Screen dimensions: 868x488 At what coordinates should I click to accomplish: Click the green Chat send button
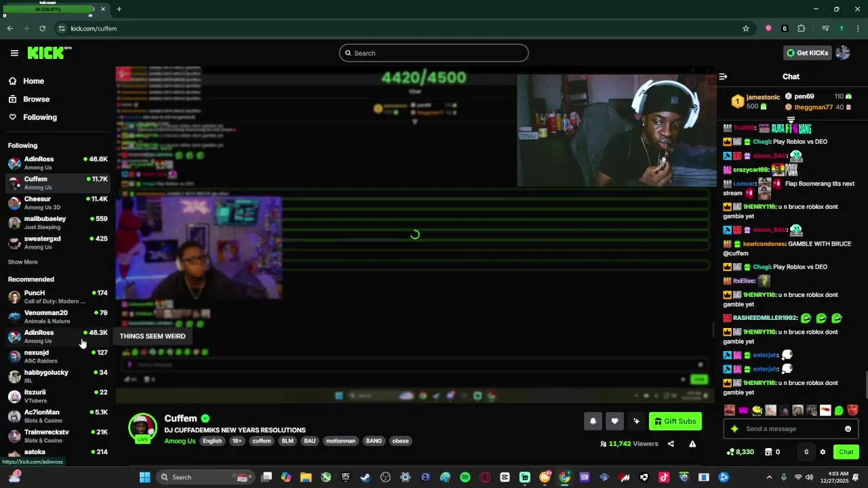tap(846, 452)
